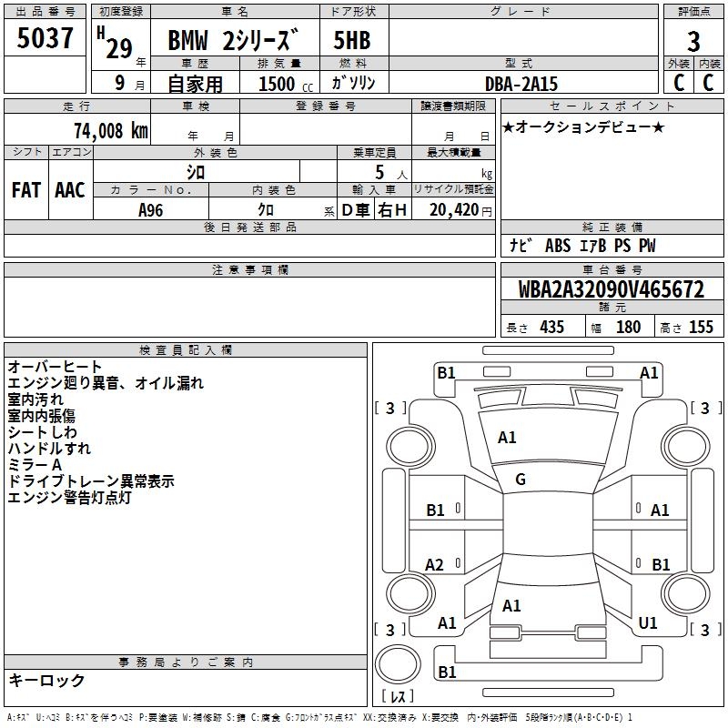The image size is (728, 728).
Task: Select the "C" grade under 外装
Action: click(x=679, y=83)
